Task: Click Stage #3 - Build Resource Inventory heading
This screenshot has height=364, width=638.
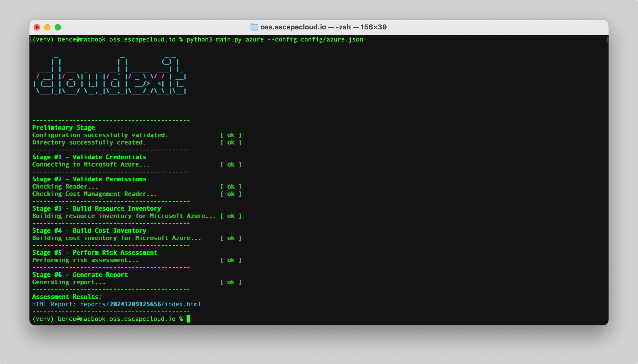Action: (x=96, y=209)
